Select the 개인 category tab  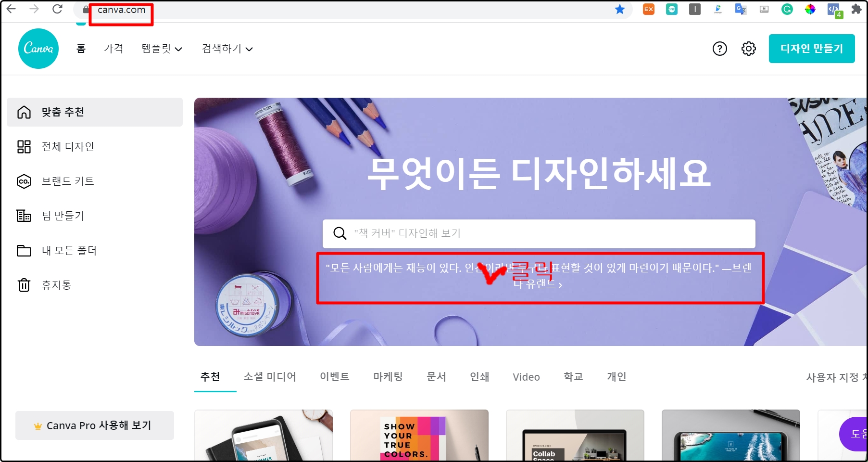click(616, 377)
